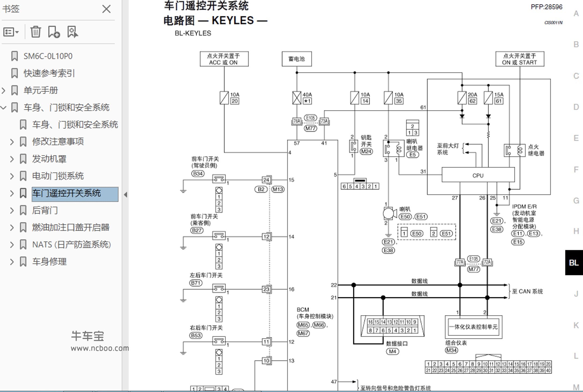This screenshot has width=583, height=392.
Task: Open the SM6C-0L10P0 bookmark
Action: (x=48, y=56)
